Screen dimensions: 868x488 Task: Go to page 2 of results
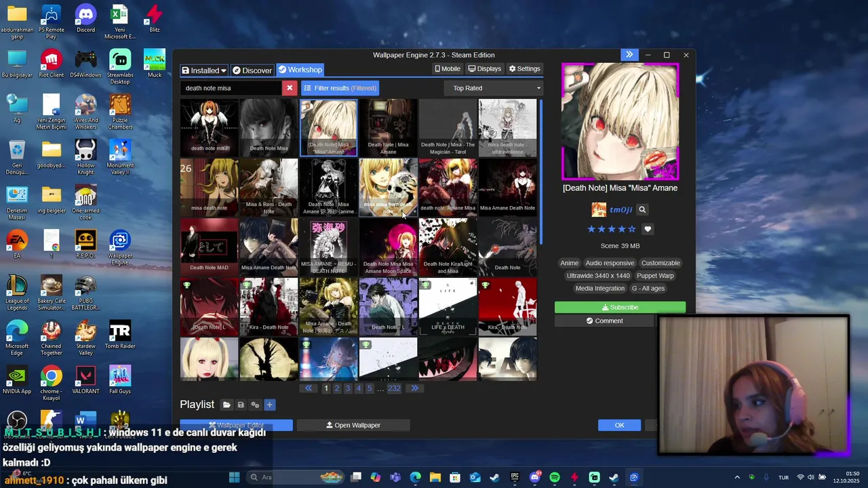click(336, 388)
